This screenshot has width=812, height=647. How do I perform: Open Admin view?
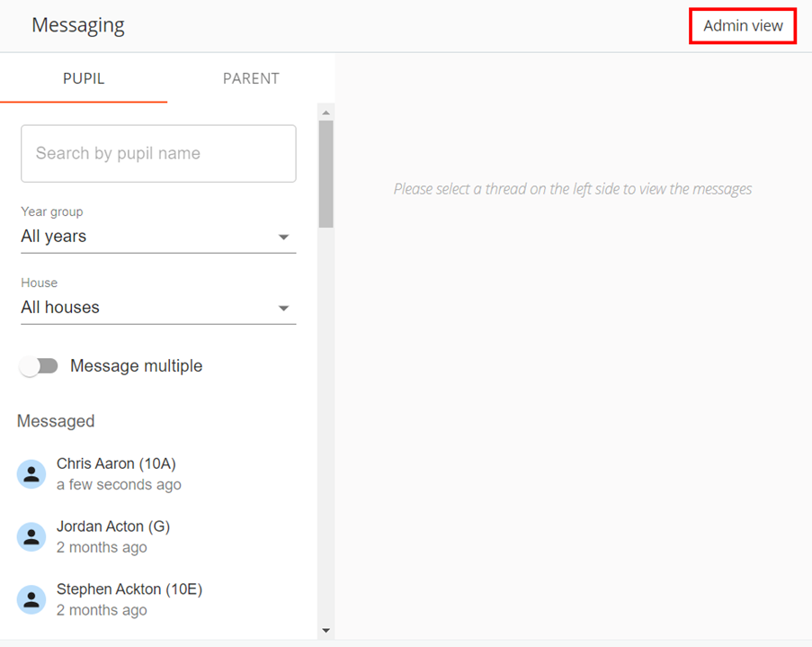(x=742, y=26)
